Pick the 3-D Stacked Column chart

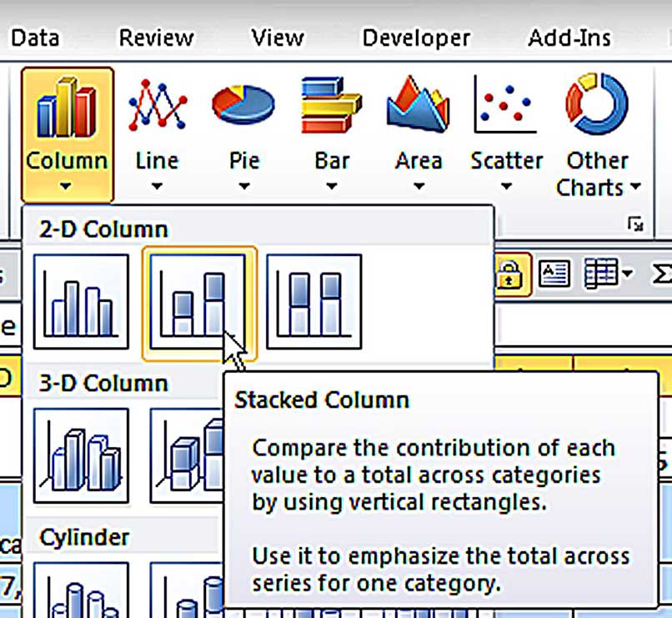click(187, 455)
